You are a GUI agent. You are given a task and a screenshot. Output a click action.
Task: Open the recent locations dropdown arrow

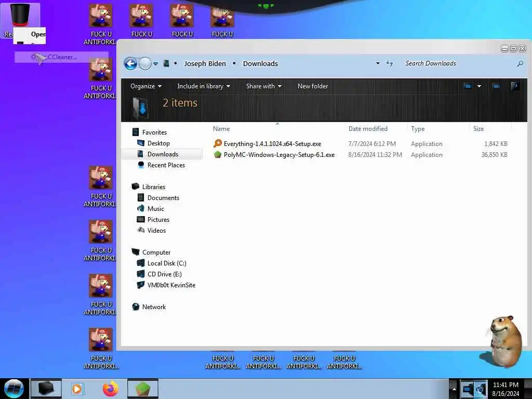point(155,64)
